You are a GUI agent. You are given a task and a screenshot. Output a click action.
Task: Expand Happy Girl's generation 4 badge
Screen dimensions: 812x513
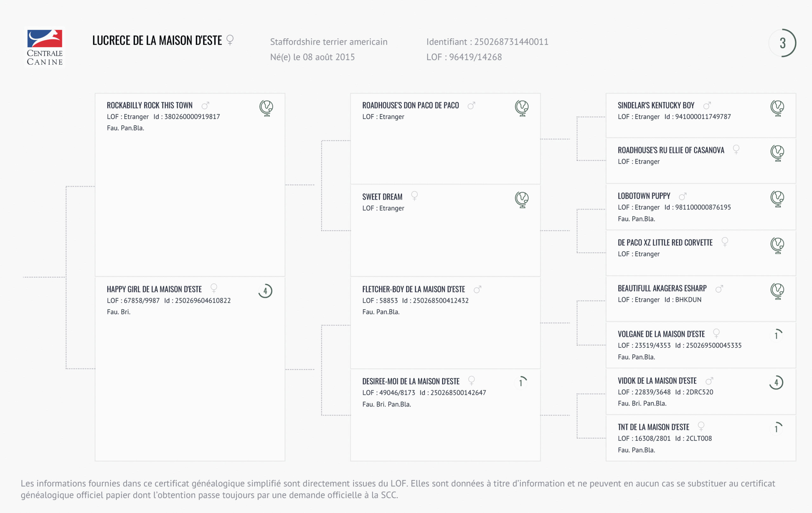265,291
